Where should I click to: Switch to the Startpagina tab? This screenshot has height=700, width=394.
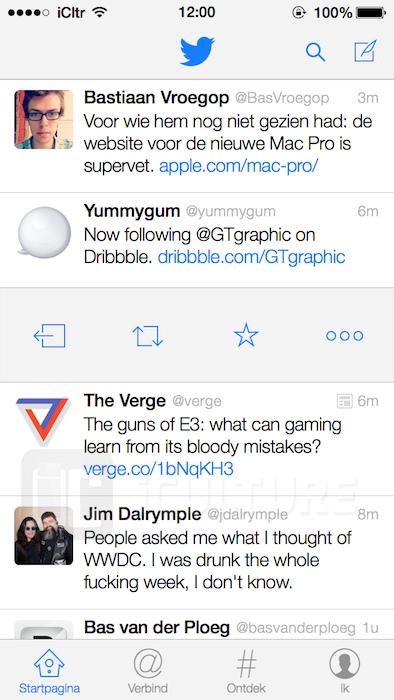pos(50,671)
